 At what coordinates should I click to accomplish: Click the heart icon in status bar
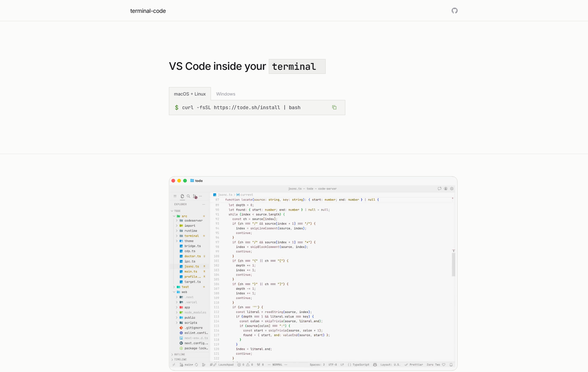pos(444,365)
